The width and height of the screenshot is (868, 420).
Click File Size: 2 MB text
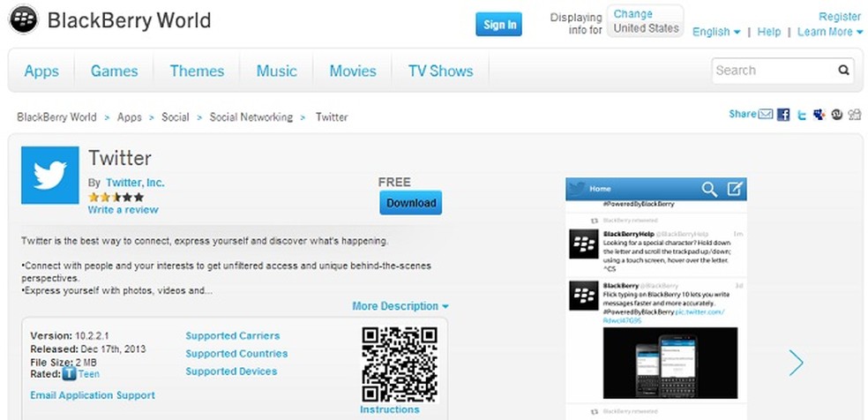point(63,363)
